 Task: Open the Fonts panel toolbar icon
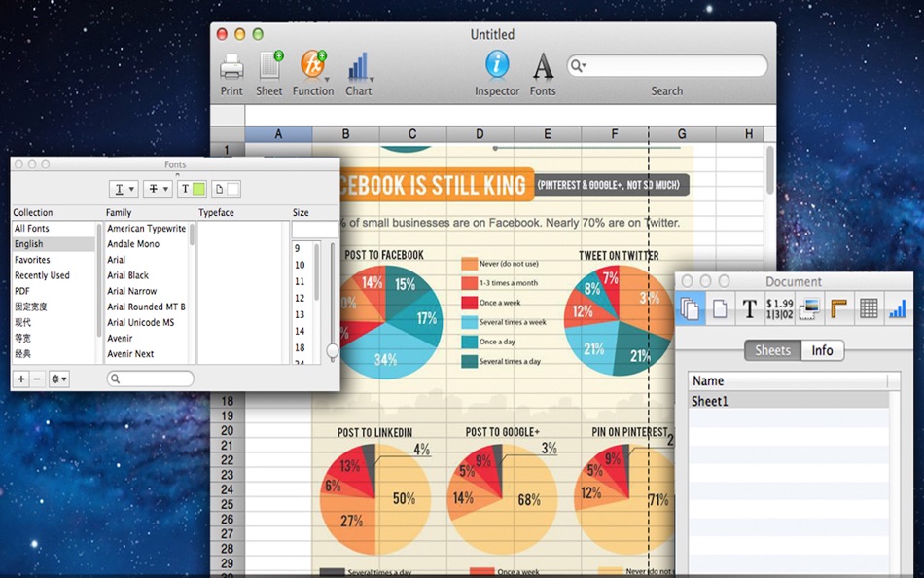tap(543, 66)
